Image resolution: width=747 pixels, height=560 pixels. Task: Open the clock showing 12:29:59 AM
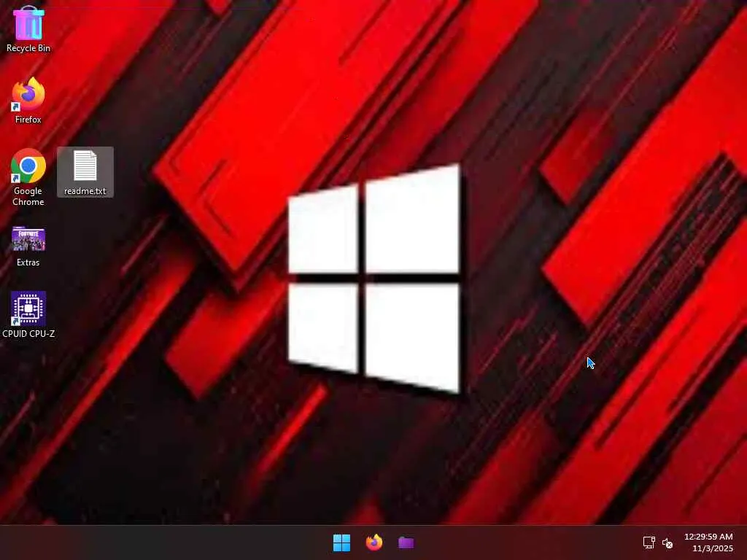(x=708, y=537)
